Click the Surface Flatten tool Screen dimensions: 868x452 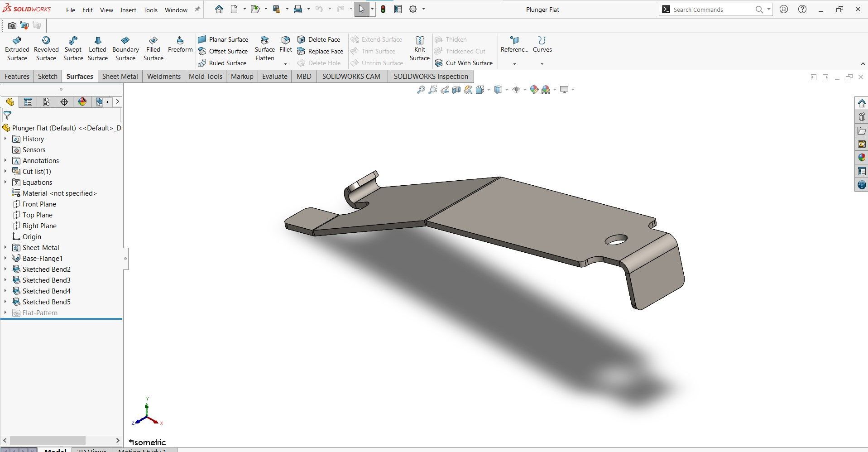[265, 49]
